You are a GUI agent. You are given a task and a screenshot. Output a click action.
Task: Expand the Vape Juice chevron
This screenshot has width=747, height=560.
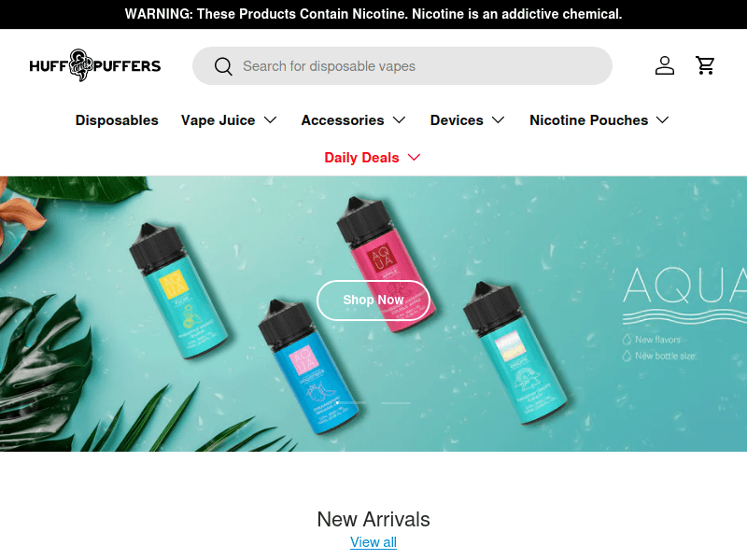coord(271,120)
